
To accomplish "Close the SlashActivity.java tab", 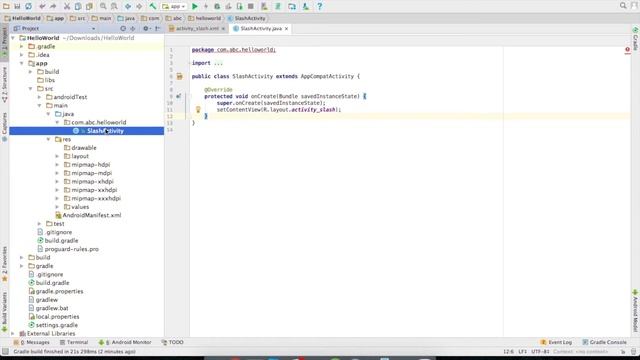I will pos(287,29).
